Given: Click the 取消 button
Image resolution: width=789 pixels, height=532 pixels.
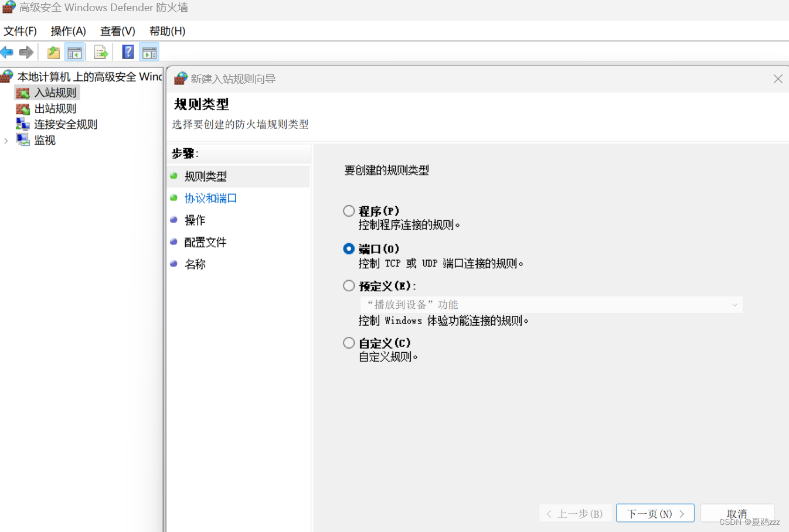Looking at the screenshot, I should [737, 513].
